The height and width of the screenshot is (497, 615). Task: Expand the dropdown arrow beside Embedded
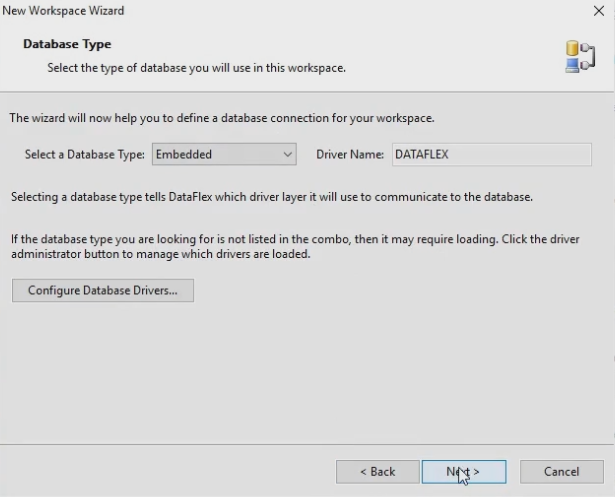tap(288, 155)
